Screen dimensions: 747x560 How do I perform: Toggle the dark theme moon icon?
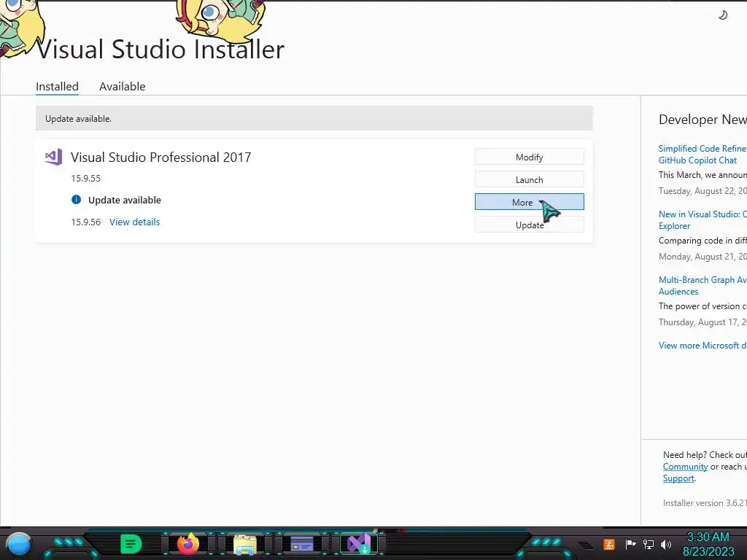tap(723, 15)
